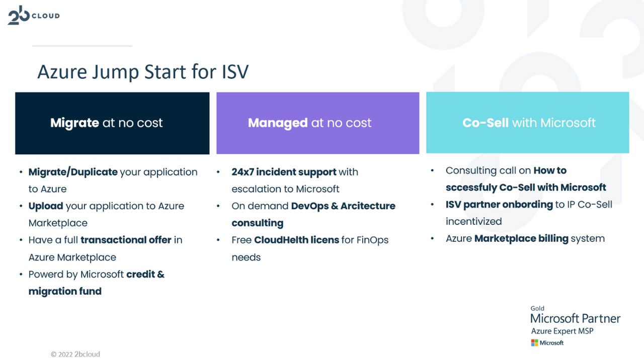The height and width of the screenshot is (362, 644).
Task: Click the '24x7 incident support' bullet
Action: coord(294,172)
